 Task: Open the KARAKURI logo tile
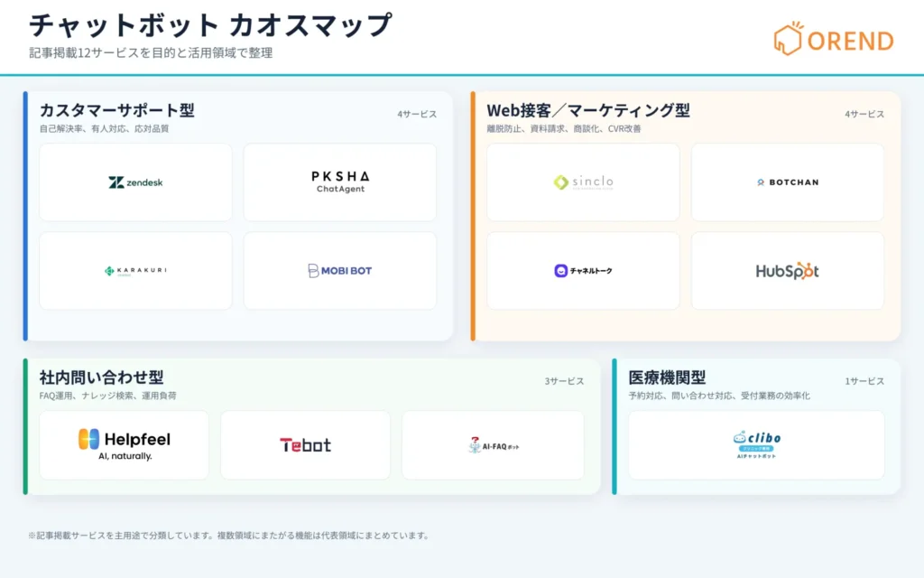pyautogui.click(x=135, y=271)
